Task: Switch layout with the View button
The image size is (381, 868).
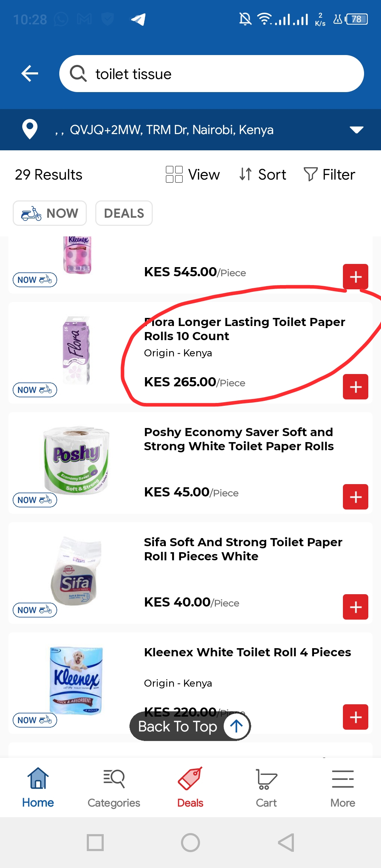Action: [x=193, y=175]
